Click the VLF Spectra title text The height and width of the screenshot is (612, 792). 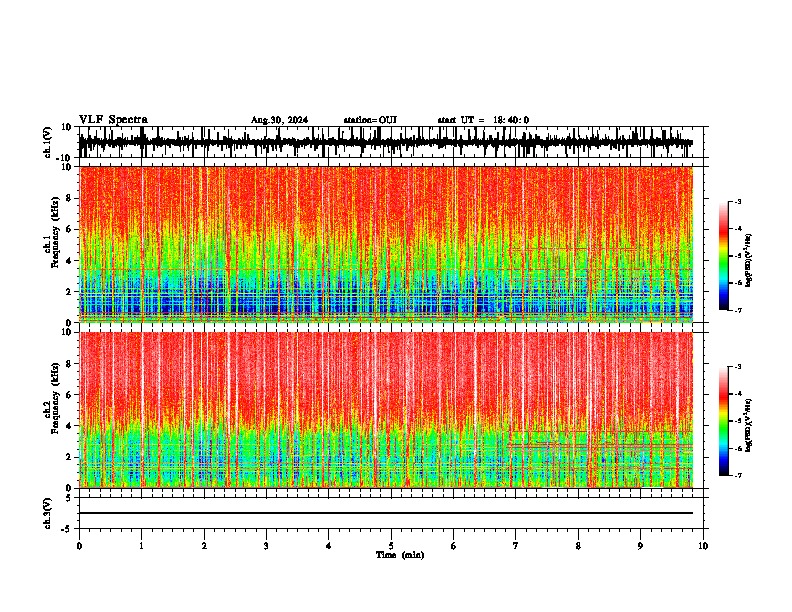pyautogui.click(x=113, y=120)
